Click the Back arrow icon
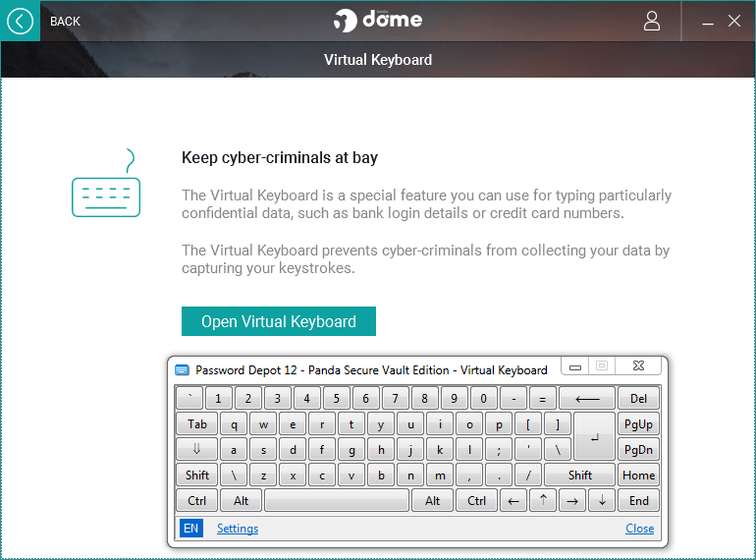This screenshot has height=560, width=756. click(20, 21)
